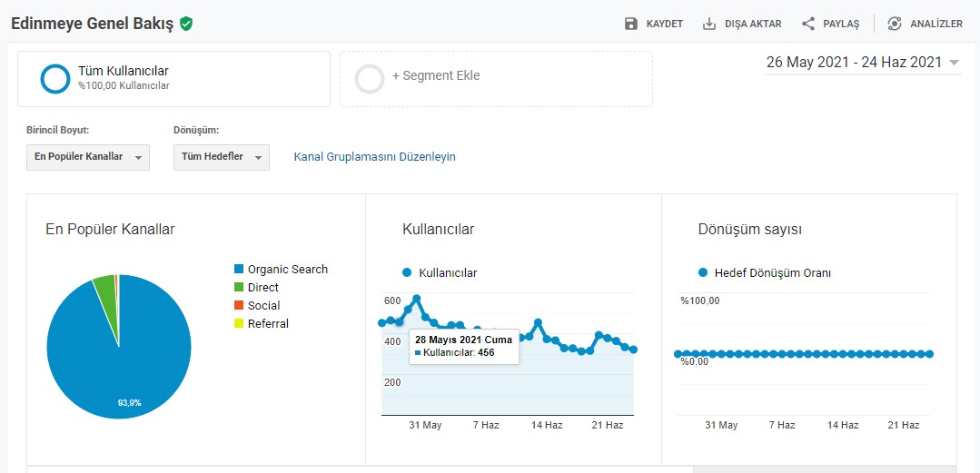Click the Social orange legend swatch
The height and width of the screenshot is (473, 980).
tap(239, 306)
